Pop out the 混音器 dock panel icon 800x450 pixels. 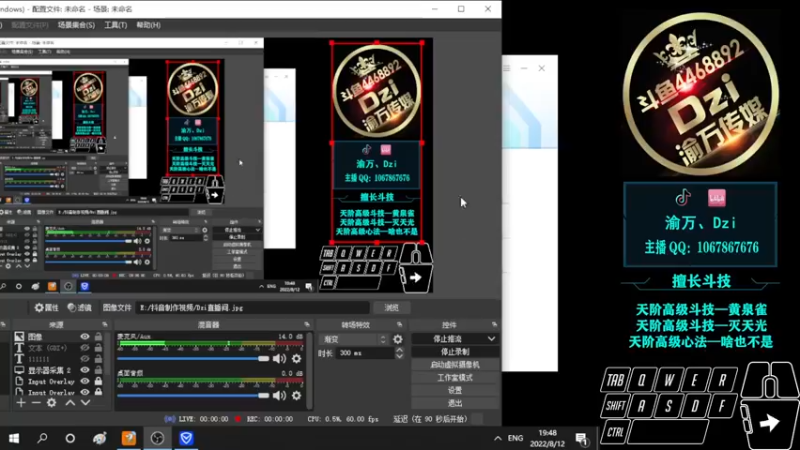(x=307, y=324)
